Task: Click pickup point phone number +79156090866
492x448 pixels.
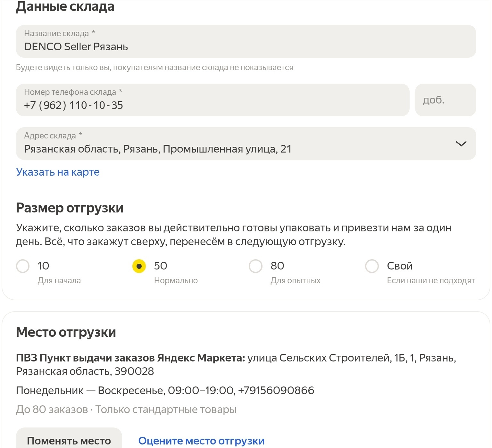Action: coord(276,390)
